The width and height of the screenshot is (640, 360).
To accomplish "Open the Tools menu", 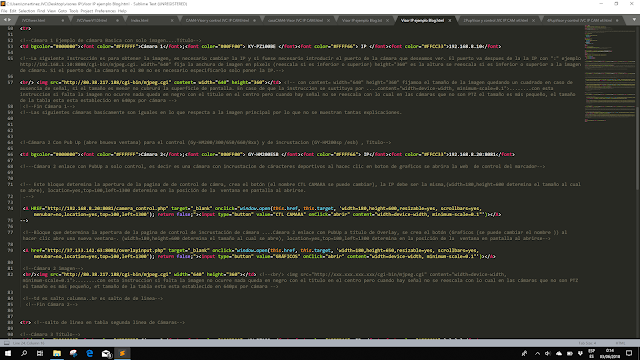I will click(74, 11).
